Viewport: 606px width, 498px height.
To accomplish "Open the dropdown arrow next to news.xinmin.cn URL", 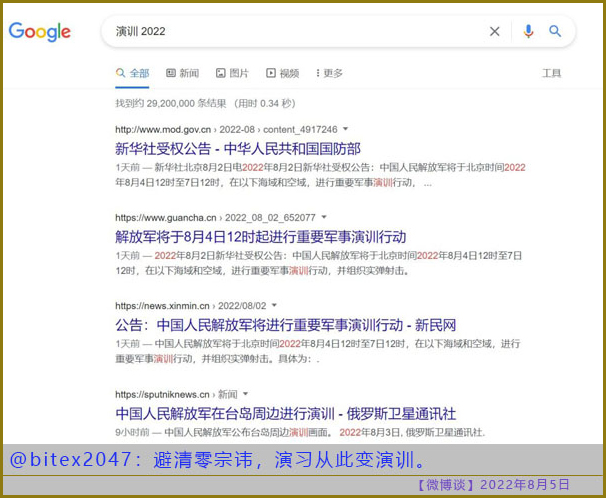I will coord(274,305).
